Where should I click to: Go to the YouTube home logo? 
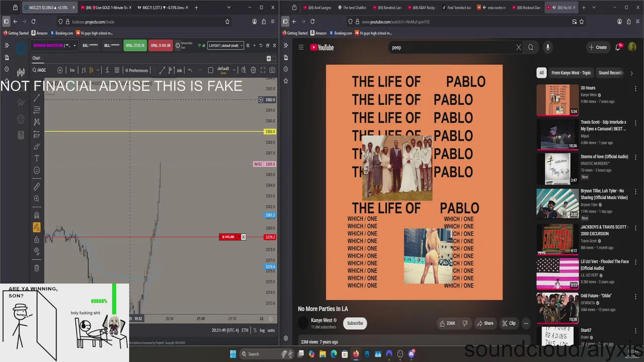322,47
